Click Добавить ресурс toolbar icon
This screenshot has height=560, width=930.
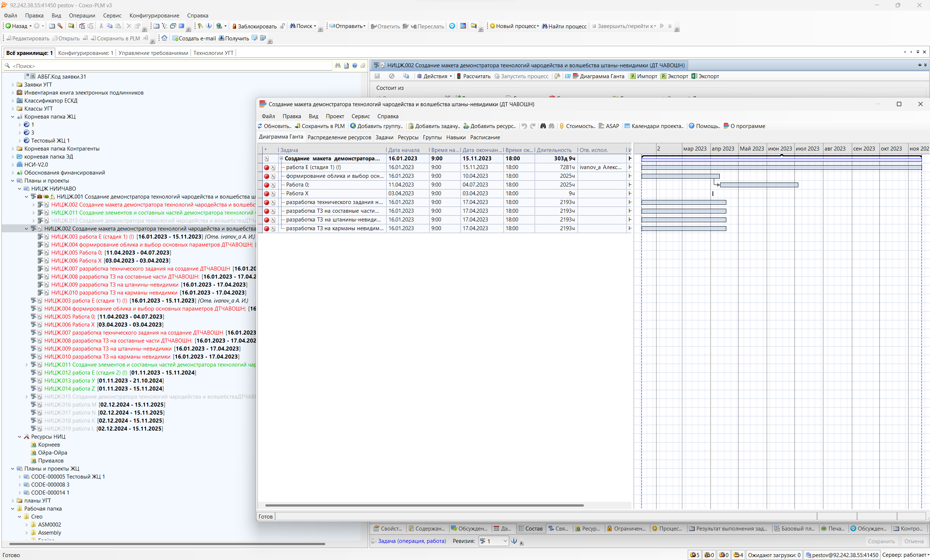tap(466, 126)
